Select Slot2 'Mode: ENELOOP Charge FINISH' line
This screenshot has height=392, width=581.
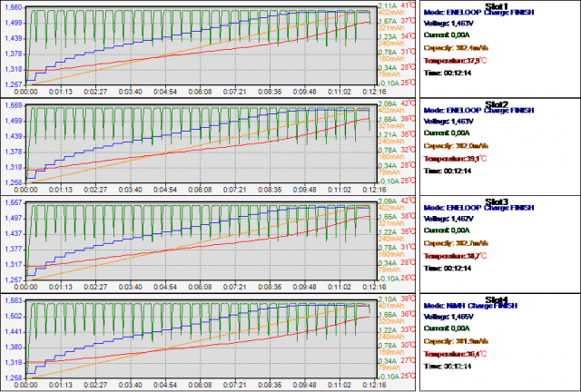pos(478,110)
